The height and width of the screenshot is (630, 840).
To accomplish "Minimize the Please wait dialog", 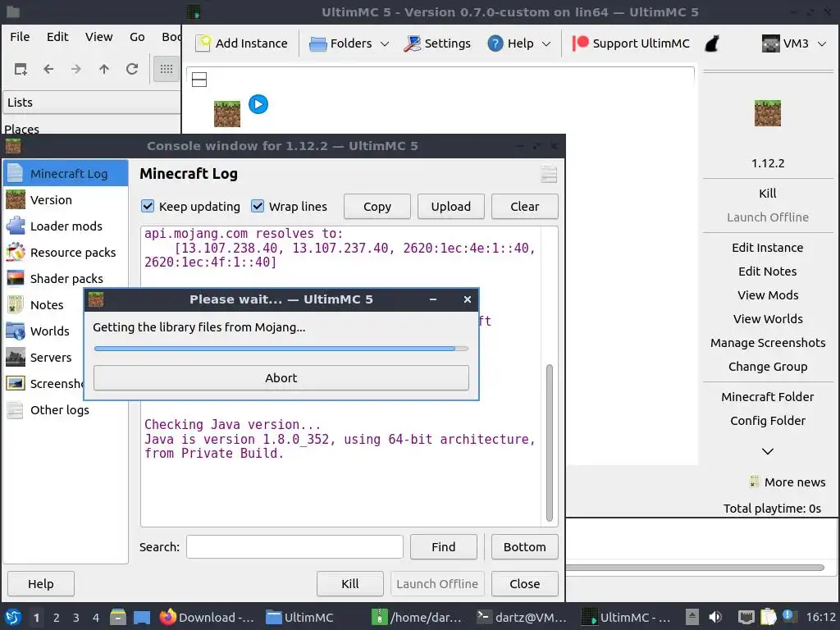I will 433,299.
